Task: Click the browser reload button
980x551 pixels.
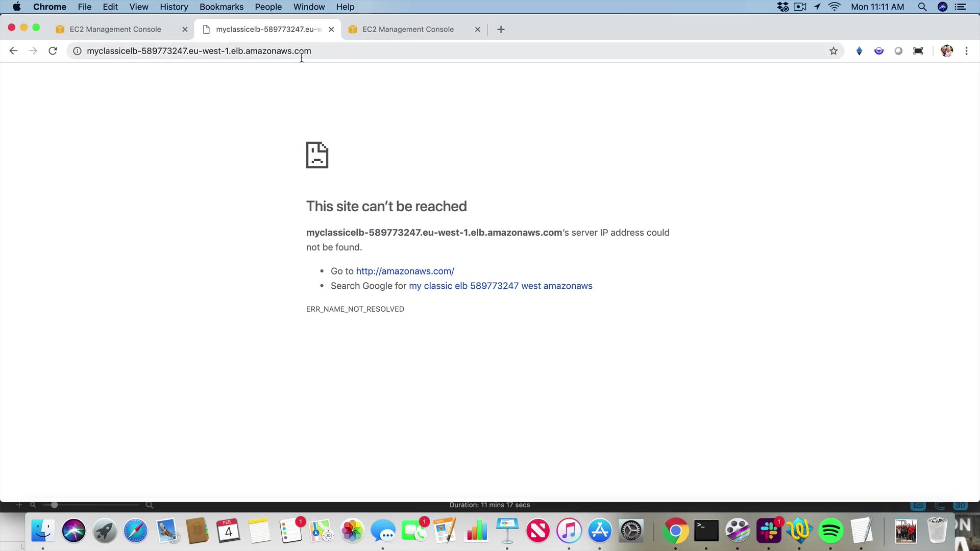Action: [53, 51]
